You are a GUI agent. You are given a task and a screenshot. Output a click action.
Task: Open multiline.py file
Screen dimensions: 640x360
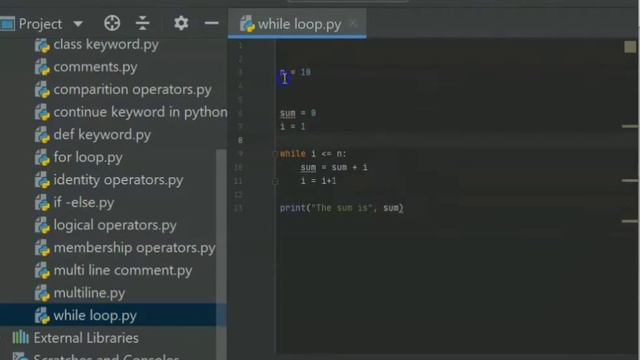[89, 293]
